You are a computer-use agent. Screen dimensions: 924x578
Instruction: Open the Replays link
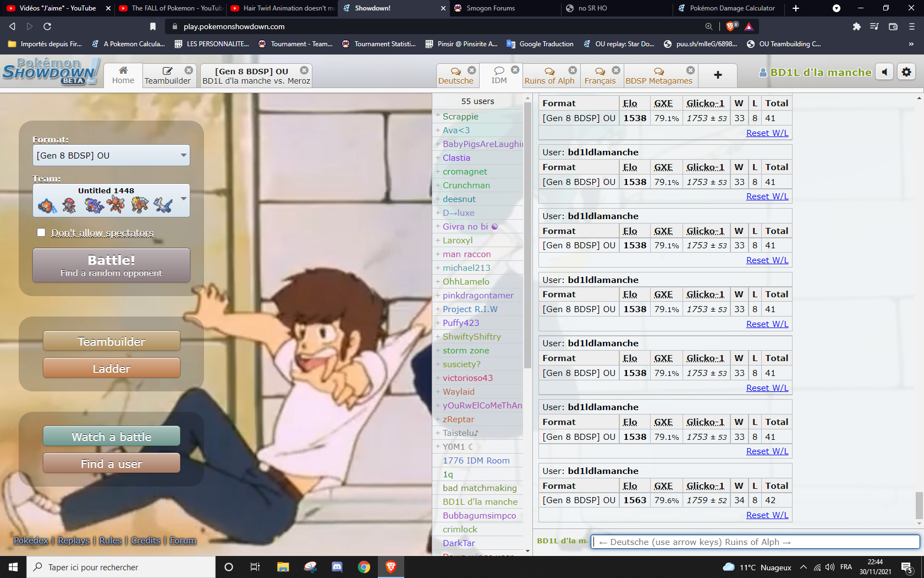pos(74,541)
